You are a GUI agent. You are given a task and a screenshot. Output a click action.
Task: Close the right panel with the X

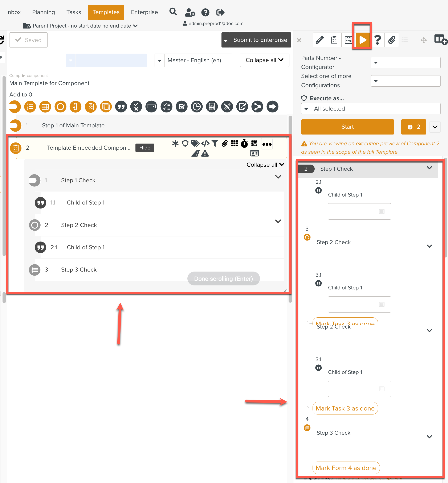click(299, 40)
